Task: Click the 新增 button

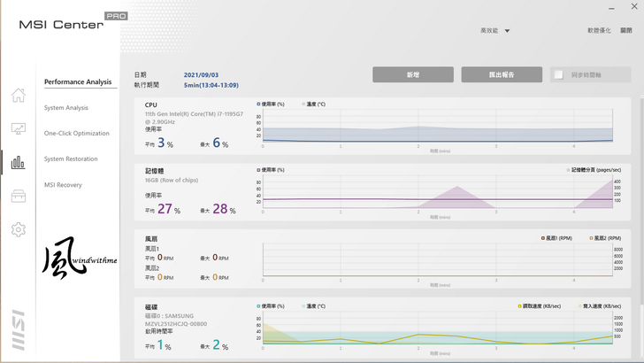Action: click(412, 74)
